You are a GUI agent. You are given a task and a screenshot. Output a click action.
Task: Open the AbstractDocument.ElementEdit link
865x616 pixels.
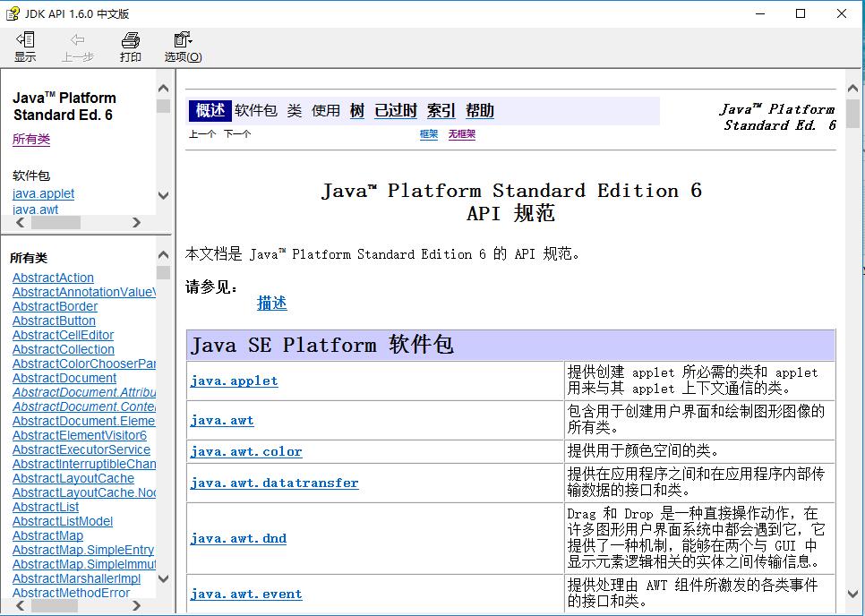[x=84, y=421]
